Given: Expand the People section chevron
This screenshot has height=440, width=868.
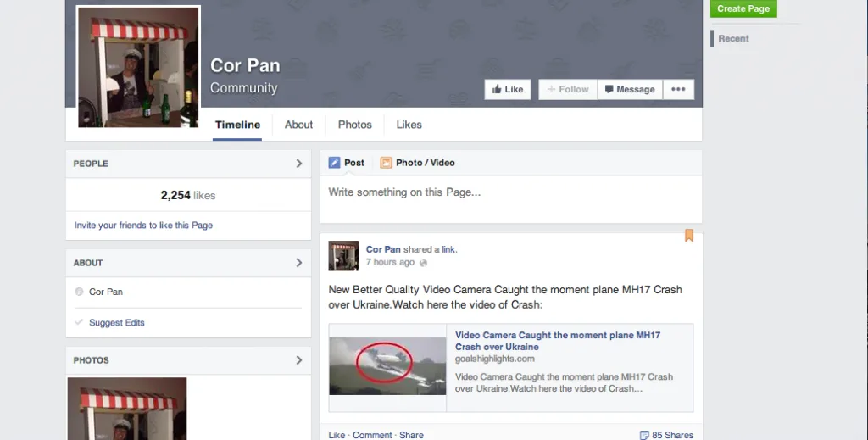Looking at the screenshot, I should 298,164.
